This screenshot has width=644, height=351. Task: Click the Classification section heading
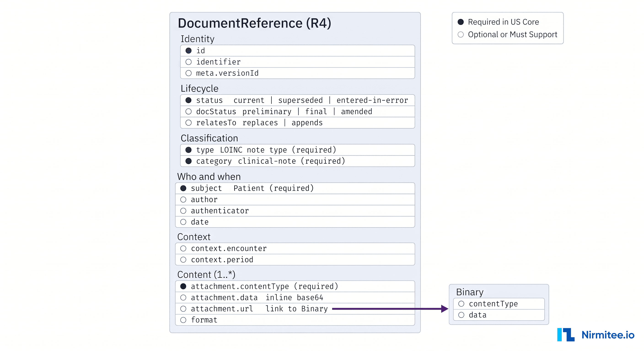[x=209, y=138]
